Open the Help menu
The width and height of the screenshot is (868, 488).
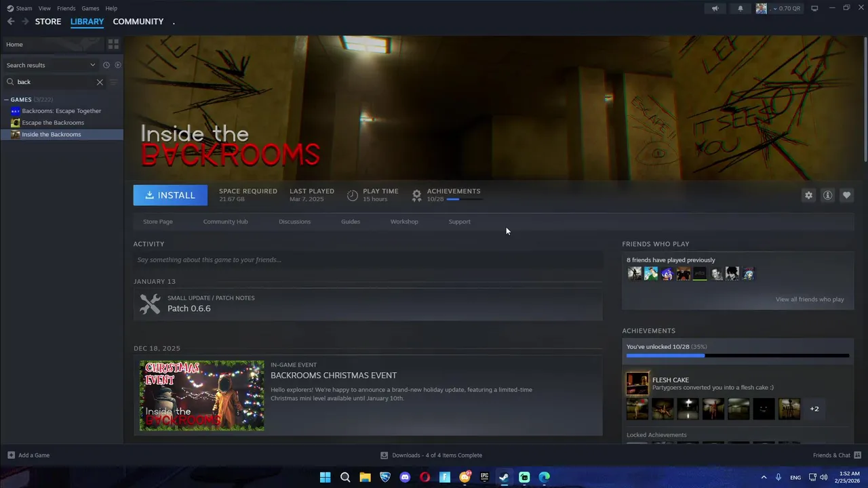coord(111,8)
